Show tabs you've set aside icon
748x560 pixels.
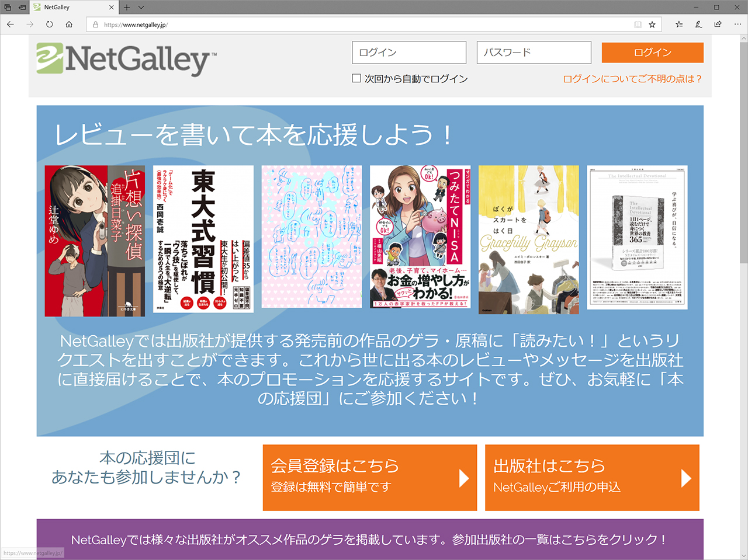coord(8,8)
